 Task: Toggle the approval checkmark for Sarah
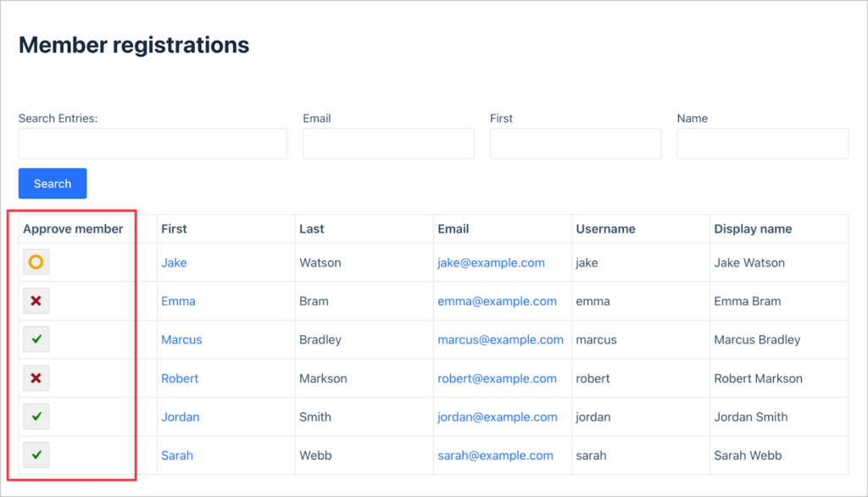point(36,455)
